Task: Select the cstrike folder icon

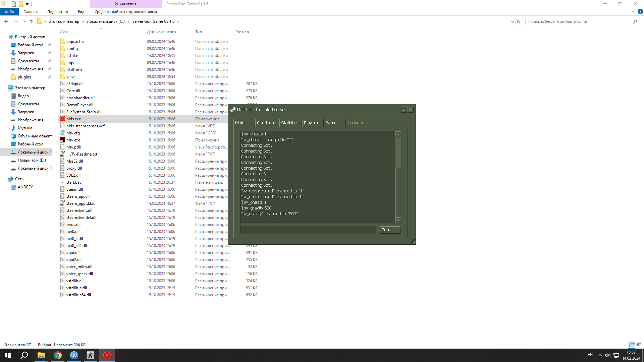Action: pos(62,55)
